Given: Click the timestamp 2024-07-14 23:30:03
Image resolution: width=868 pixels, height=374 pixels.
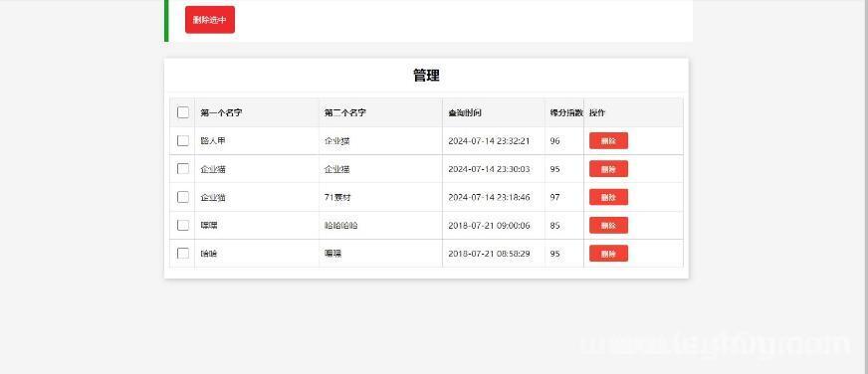Looking at the screenshot, I should (489, 169).
